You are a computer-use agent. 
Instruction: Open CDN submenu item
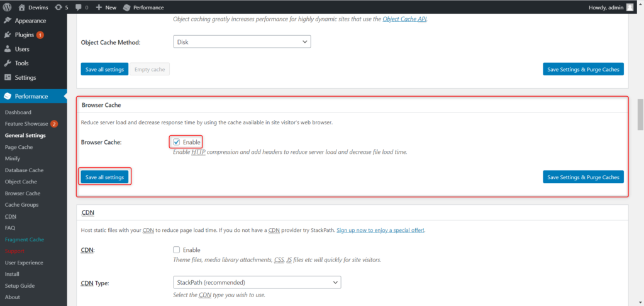pos(11,216)
